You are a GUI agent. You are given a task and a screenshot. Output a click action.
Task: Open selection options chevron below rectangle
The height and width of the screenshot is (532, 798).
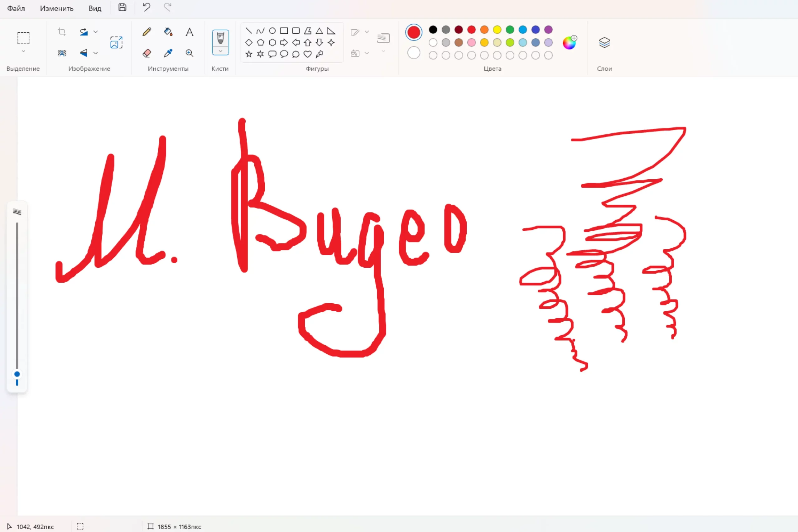click(x=23, y=51)
